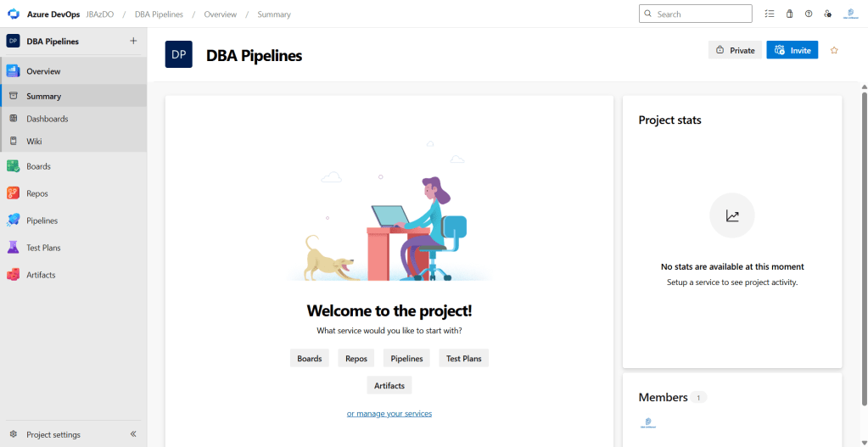
Task: Favorite the project with star icon
Action: [x=834, y=50]
